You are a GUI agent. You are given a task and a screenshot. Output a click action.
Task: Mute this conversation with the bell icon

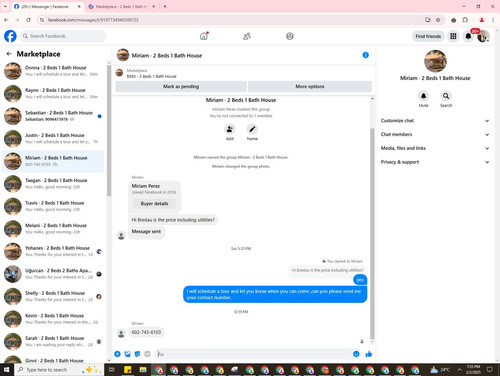tap(423, 96)
